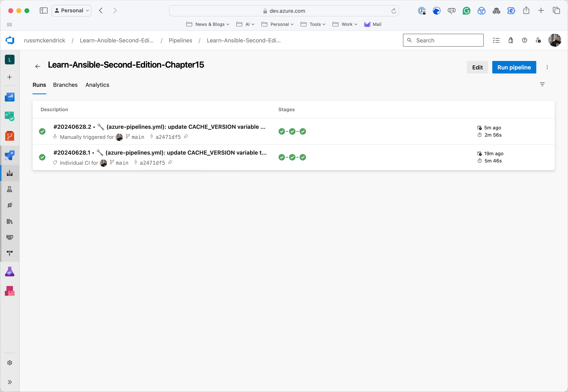Open Environments in the sidebar

pyautogui.click(x=9, y=189)
